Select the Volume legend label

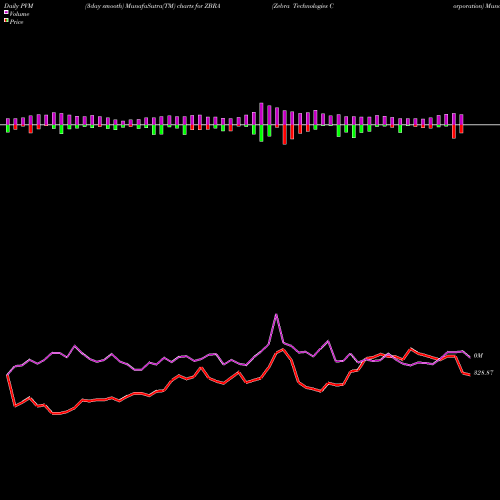click(x=19, y=14)
